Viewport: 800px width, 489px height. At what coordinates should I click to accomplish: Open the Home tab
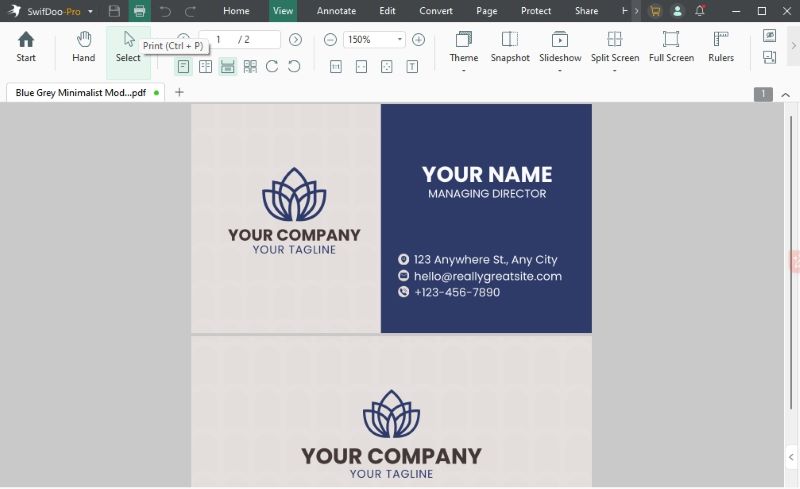pos(236,11)
